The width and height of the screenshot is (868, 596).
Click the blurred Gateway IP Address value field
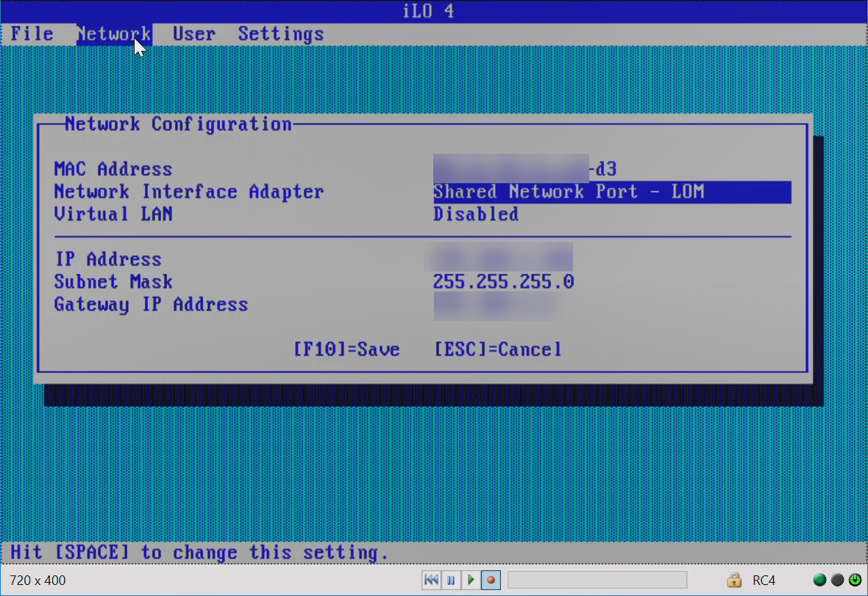click(x=496, y=306)
